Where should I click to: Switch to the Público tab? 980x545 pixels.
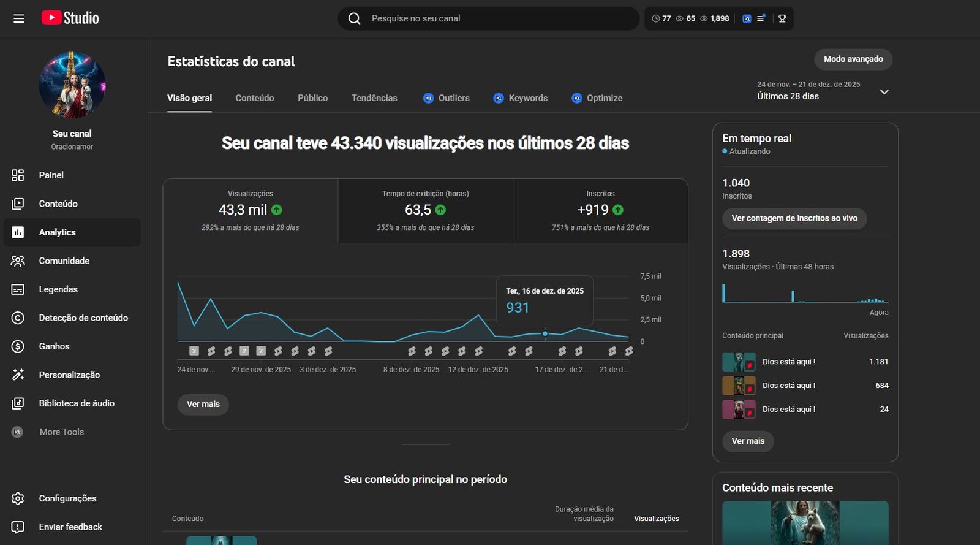pos(312,98)
